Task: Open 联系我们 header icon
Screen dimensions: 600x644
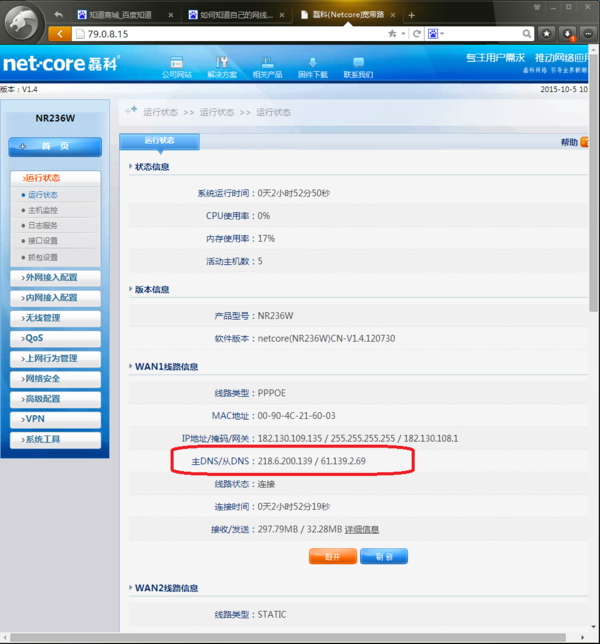Action: (x=358, y=67)
